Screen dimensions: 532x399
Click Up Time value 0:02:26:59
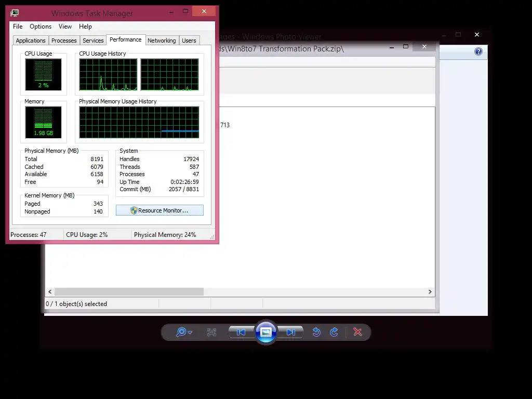[x=184, y=182]
